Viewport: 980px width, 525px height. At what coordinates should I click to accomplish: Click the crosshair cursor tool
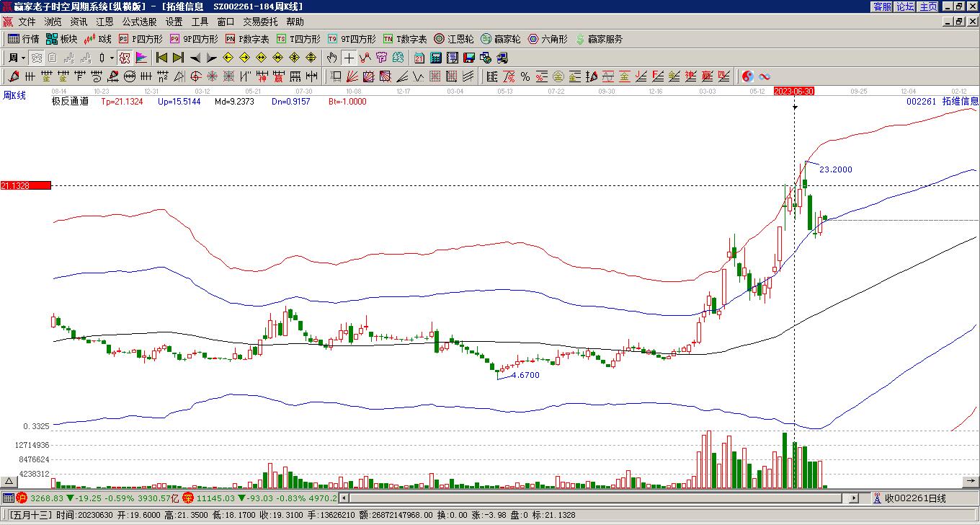coord(349,58)
